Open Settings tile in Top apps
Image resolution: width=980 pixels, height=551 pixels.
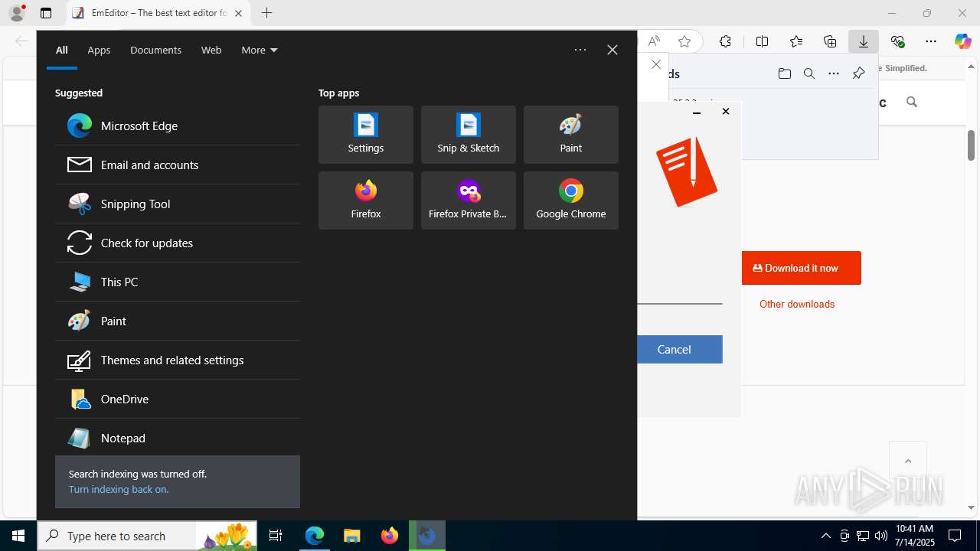click(x=366, y=135)
